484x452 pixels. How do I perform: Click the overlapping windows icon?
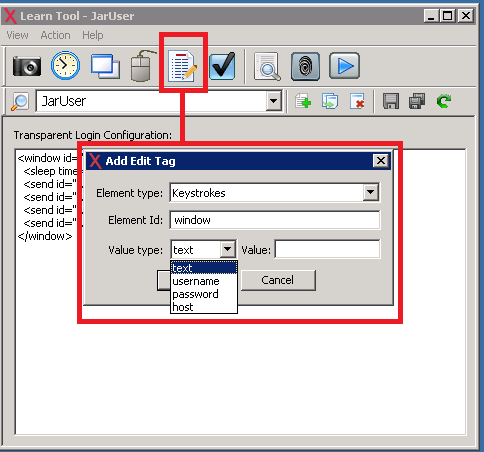(x=105, y=66)
